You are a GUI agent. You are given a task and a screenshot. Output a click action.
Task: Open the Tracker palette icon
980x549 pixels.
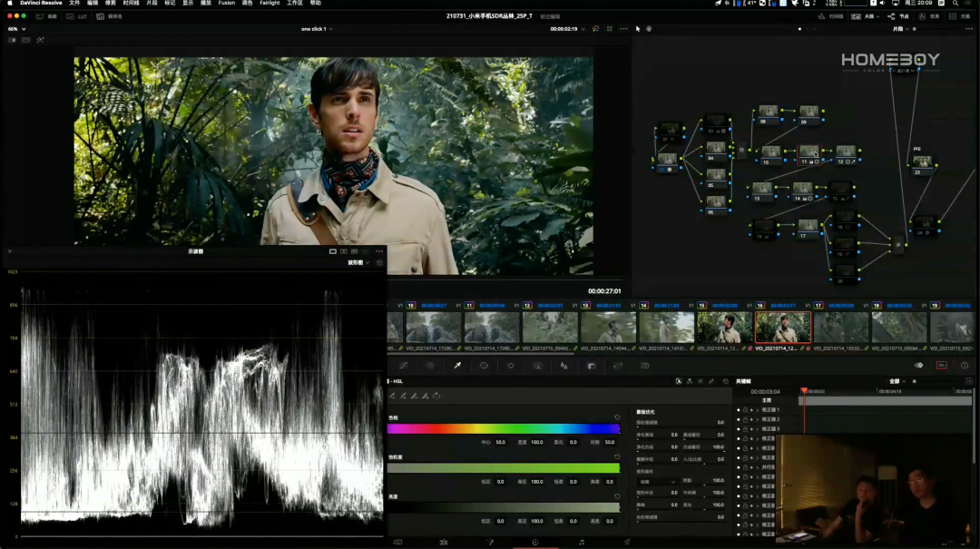[511, 366]
